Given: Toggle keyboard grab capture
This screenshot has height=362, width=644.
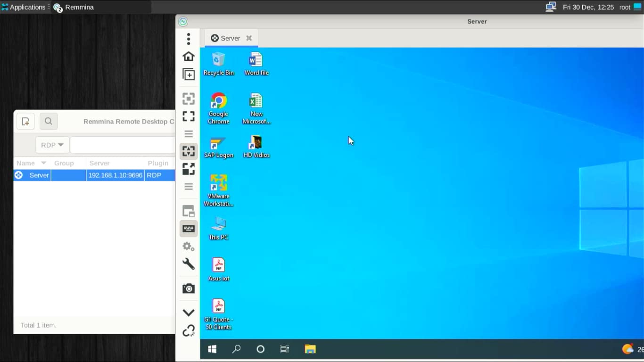Looking at the screenshot, I should coord(188,228).
